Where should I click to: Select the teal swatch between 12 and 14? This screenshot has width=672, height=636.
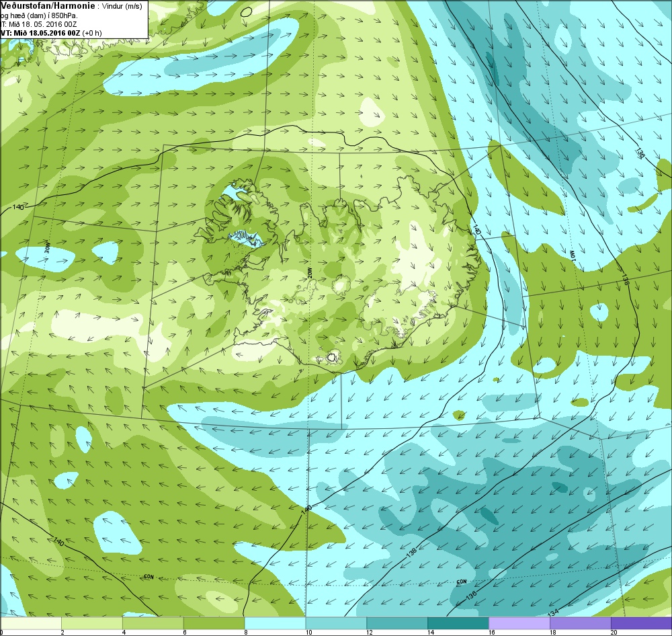point(397,623)
